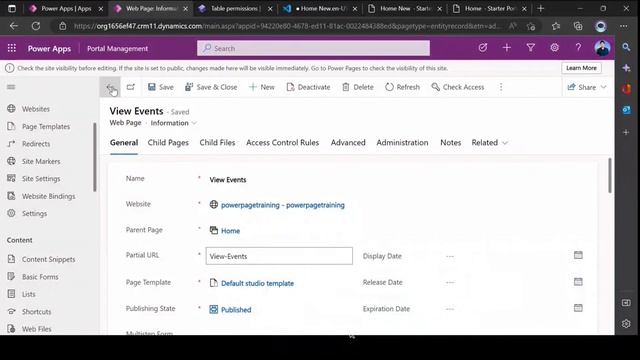Switch to the Notes tab
Image resolution: width=640 pixels, height=360 pixels.
pyautogui.click(x=451, y=142)
